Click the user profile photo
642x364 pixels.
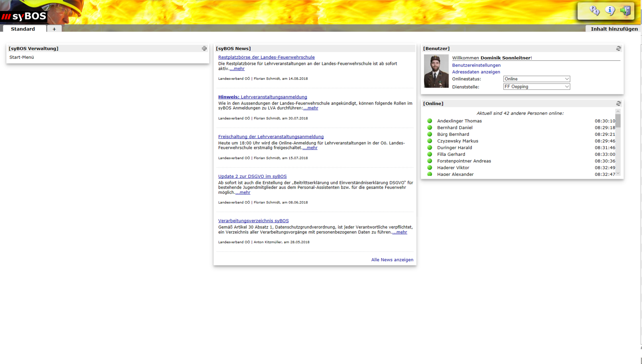click(436, 71)
